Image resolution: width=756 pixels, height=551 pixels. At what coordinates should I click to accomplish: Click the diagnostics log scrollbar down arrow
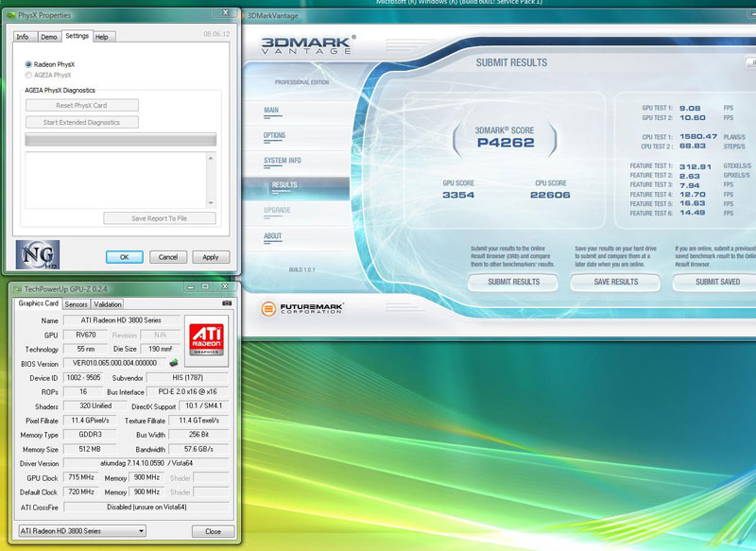tap(211, 203)
